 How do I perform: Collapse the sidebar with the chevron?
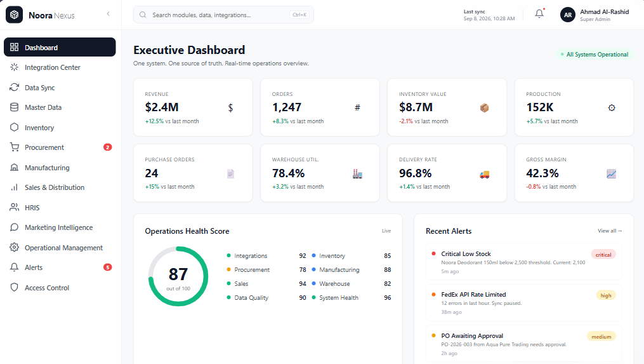[x=108, y=14]
